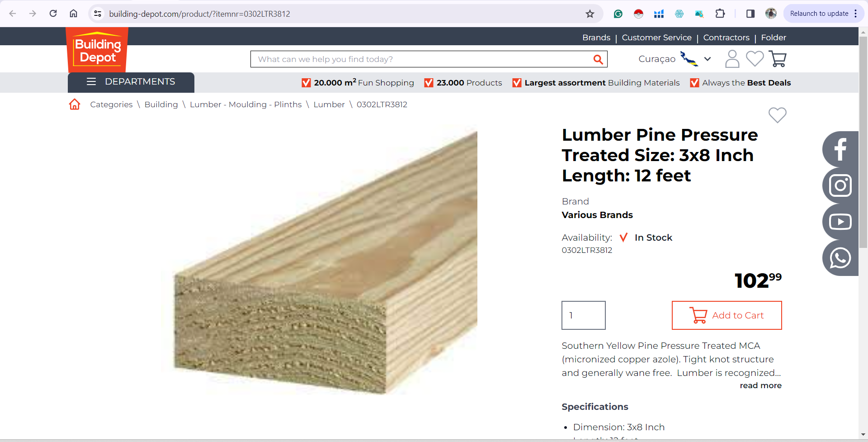The width and height of the screenshot is (868, 442).
Task: Open the Customer Service menu item
Action: click(x=656, y=38)
